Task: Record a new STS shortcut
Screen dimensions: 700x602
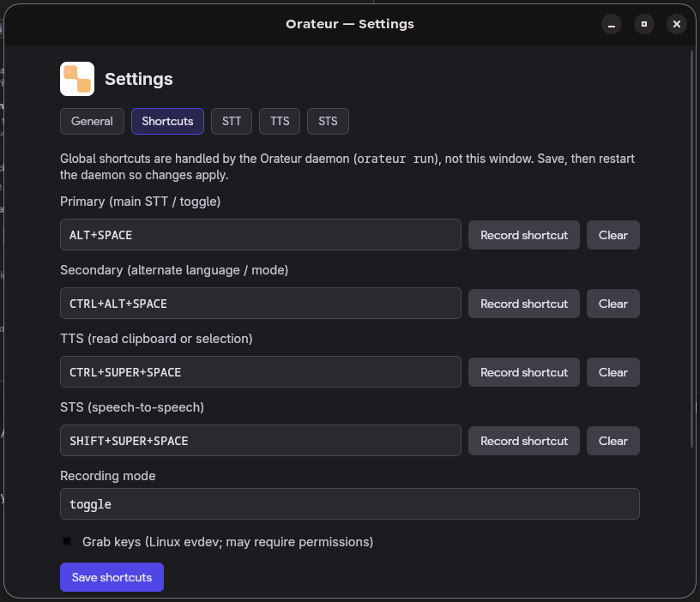Action: [x=523, y=441]
